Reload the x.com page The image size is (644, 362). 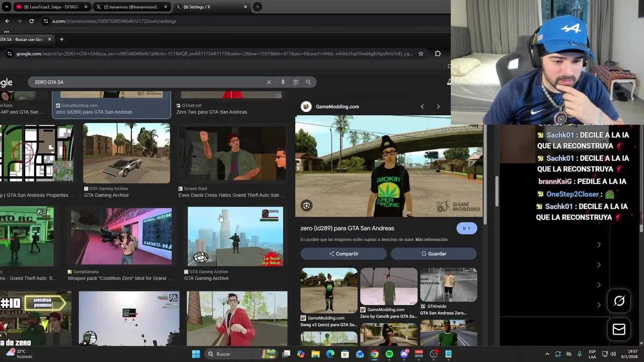[x=31, y=21]
